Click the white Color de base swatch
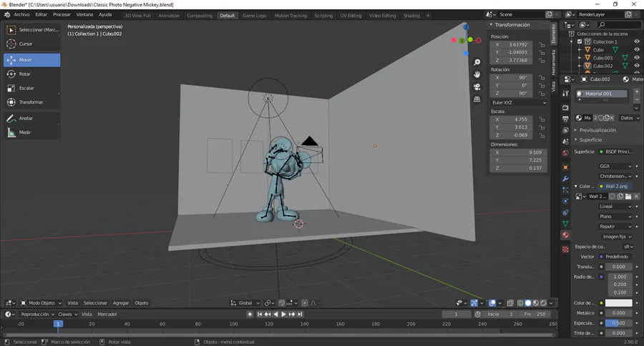644x346 pixels. point(618,303)
